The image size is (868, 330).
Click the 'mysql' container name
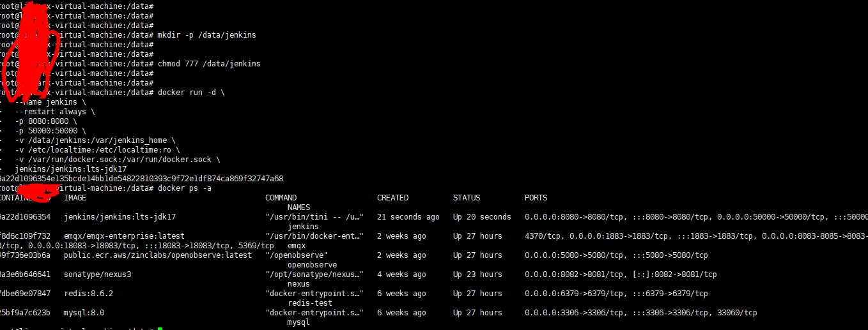pyautogui.click(x=298, y=322)
